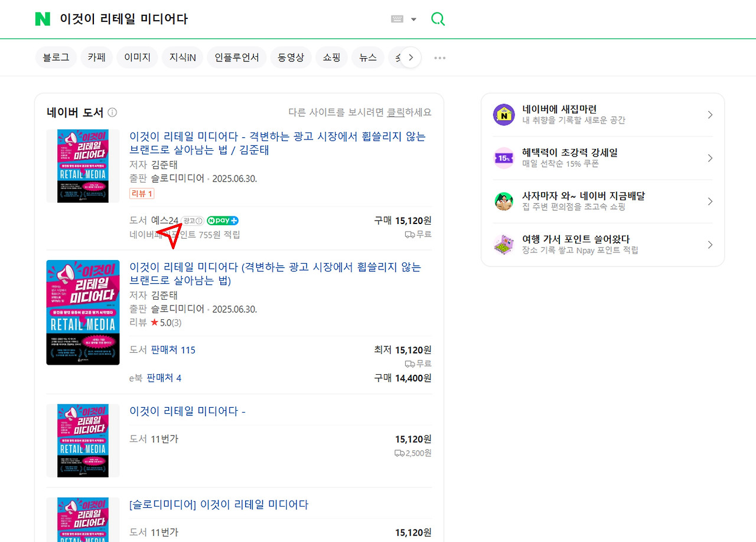Open the 혜택력이 초강력 강세일 promo text
The width and height of the screenshot is (756, 542).
pos(570,158)
